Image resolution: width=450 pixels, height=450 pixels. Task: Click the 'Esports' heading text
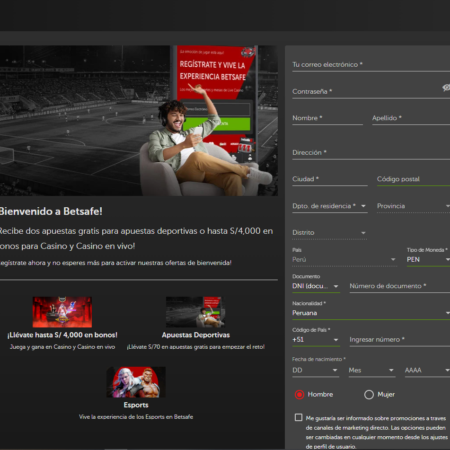tap(136, 405)
